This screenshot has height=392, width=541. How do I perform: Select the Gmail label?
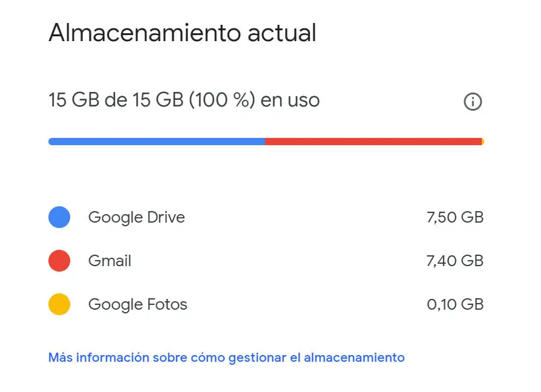[x=110, y=261]
